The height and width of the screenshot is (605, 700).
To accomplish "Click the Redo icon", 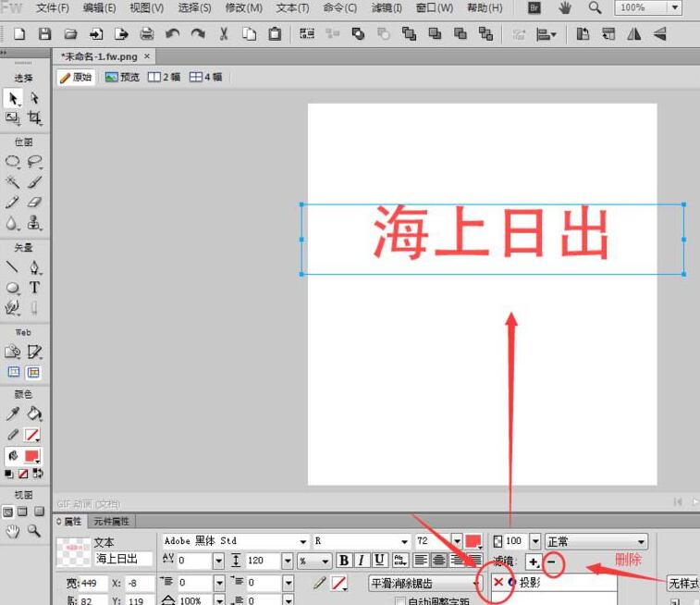I will pyautogui.click(x=198, y=34).
